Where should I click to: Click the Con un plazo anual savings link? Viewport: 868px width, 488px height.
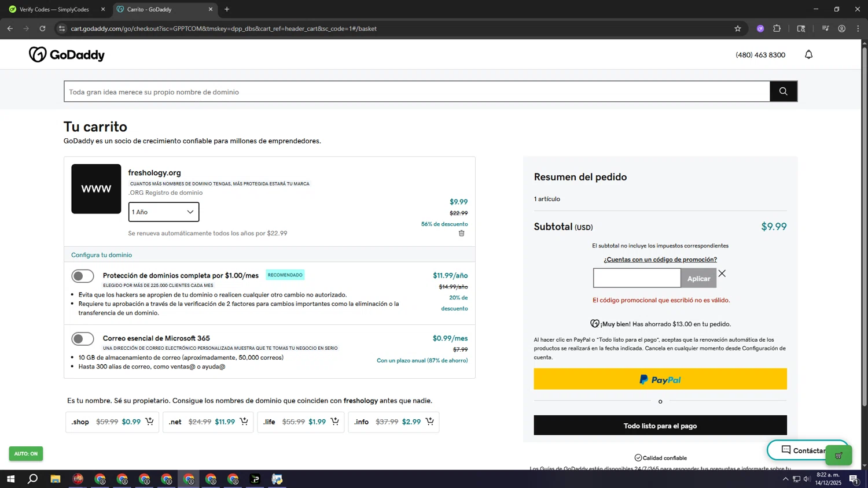[422, 361]
